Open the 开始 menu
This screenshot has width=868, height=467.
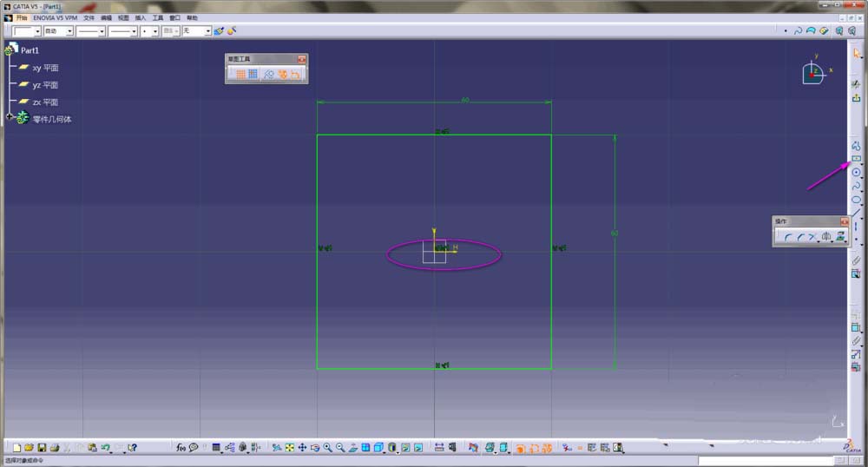tap(22, 18)
